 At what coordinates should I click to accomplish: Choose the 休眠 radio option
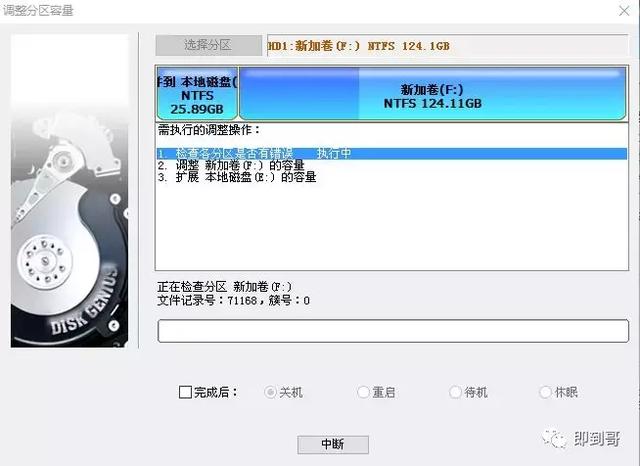pos(545,392)
